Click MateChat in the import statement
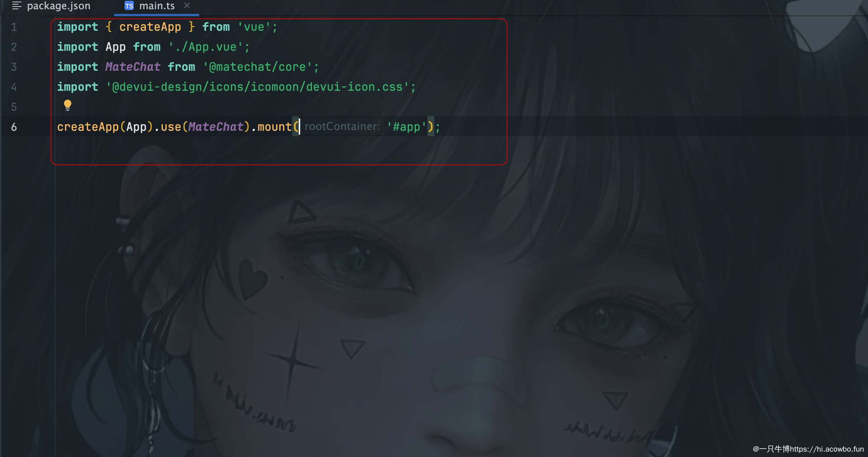 (133, 67)
